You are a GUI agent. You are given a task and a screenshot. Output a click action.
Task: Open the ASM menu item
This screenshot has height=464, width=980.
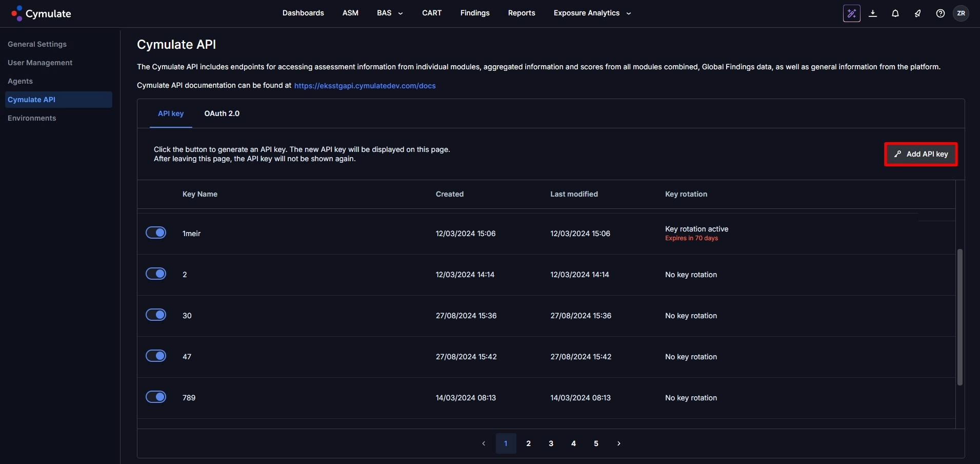point(350,13)
